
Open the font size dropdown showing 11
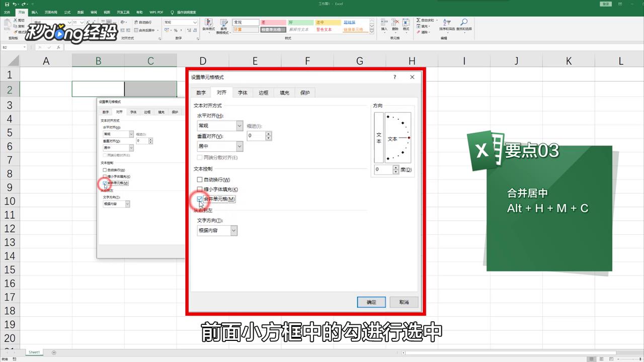click(x=83, y=23)
